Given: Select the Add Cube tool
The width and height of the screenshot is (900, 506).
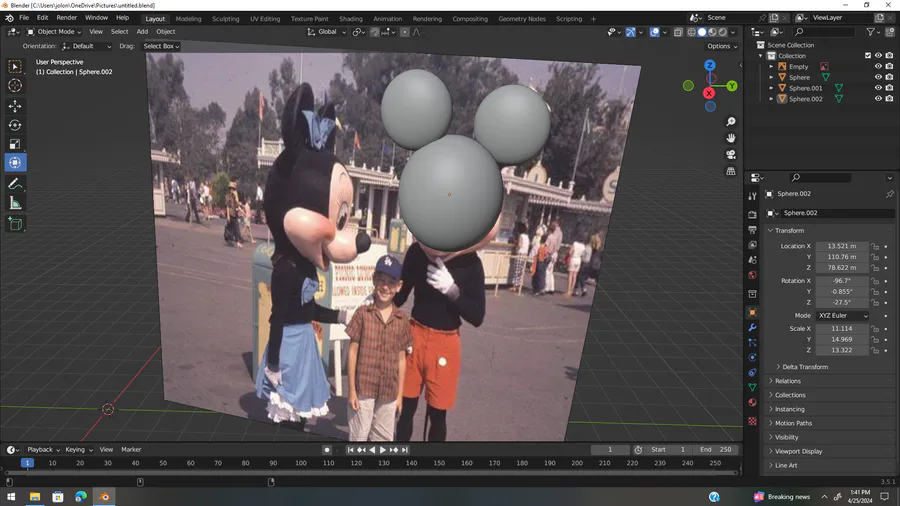Looking at the screenshot, I should (x=15, y=224).
